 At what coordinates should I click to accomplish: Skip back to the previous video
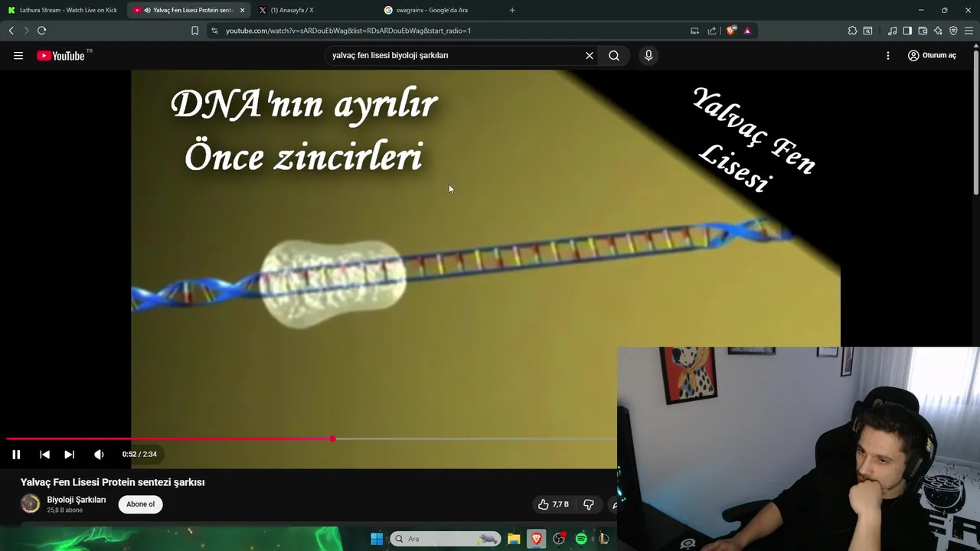[x=45, y=455]
